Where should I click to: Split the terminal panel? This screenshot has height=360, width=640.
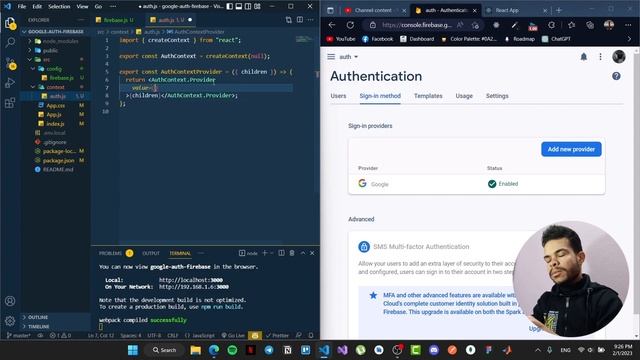coord(282,253)
